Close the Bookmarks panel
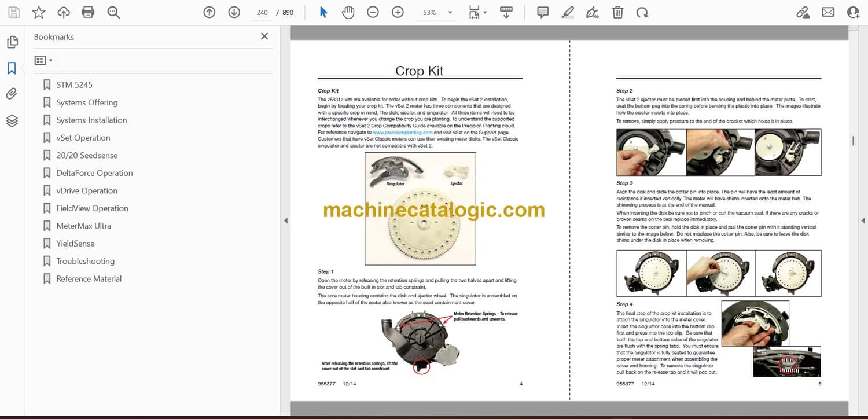The image size is (868, 419). click(264, 36)
